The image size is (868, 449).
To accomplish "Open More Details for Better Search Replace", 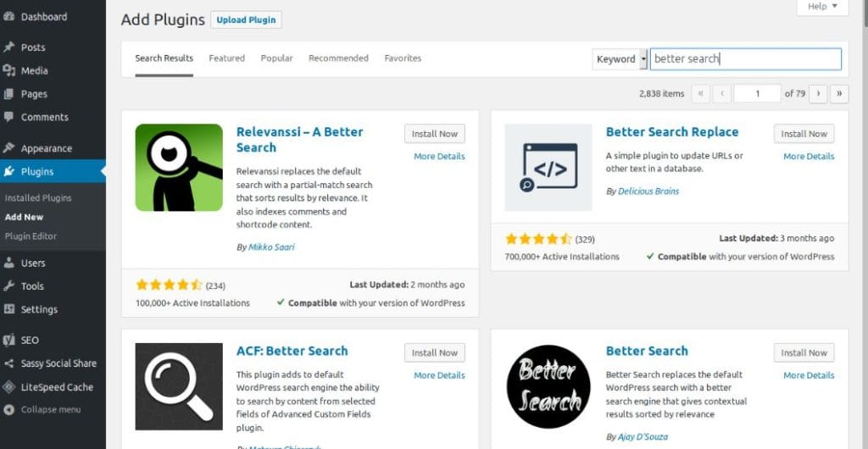I will (x=809, y=157).
